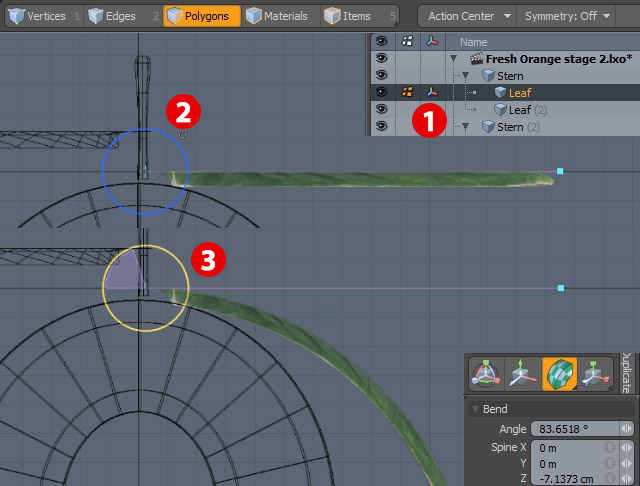The height and width of the screenshot is (486, 640).
Task: Hide the selected Leaf mesh
Action: click(x=381, y=92)
